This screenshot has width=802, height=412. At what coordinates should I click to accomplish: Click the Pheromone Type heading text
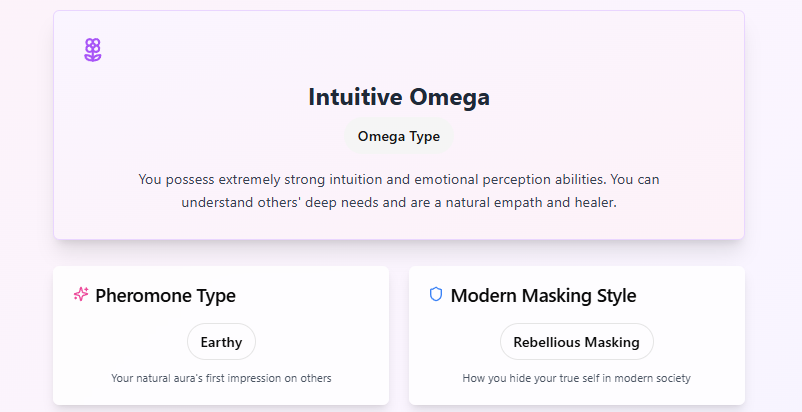(165, 295)
